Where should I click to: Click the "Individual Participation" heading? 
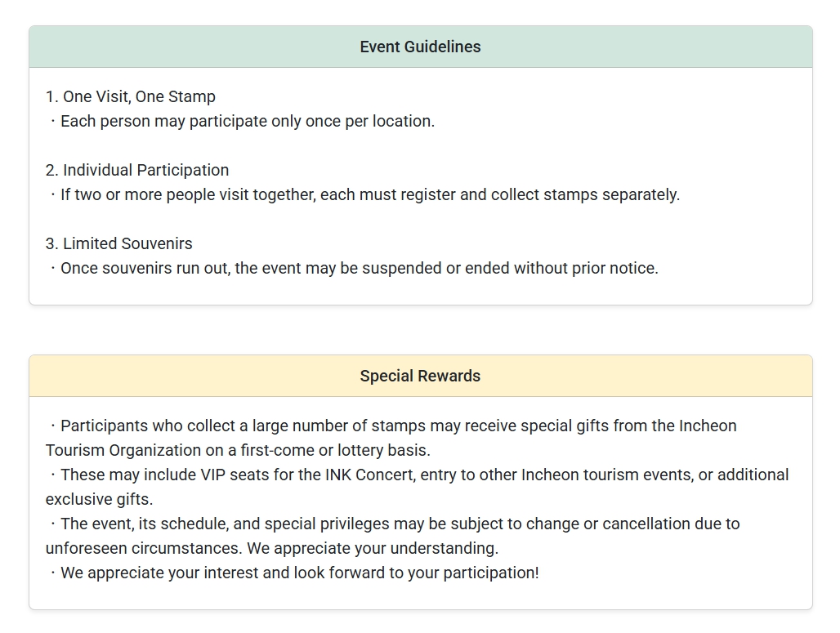(137, 170)
